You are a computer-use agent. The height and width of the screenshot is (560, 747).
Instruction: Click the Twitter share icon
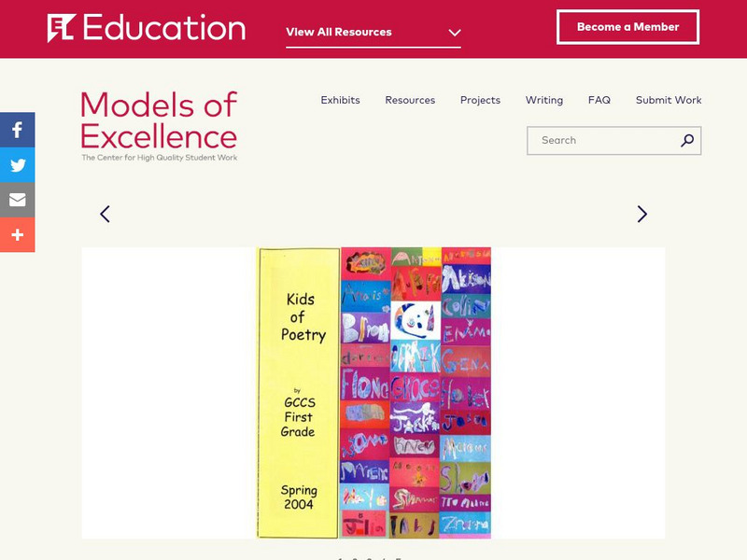[x=17, y=166]
